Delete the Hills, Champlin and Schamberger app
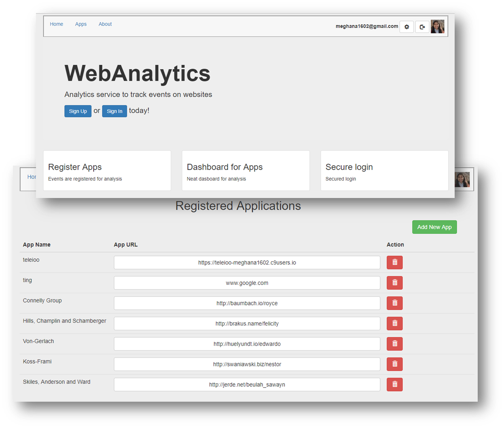The width and height of the screenshot is (504, 428). (x=394, y=323)
